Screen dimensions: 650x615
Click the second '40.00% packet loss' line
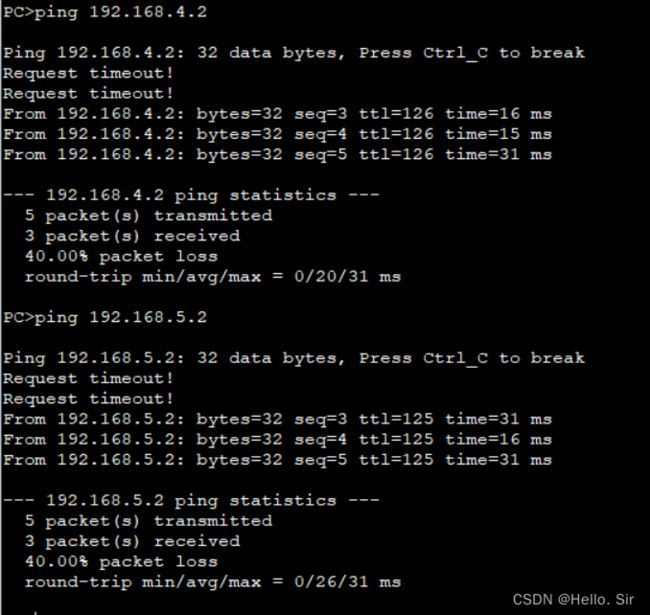point(121,562)
